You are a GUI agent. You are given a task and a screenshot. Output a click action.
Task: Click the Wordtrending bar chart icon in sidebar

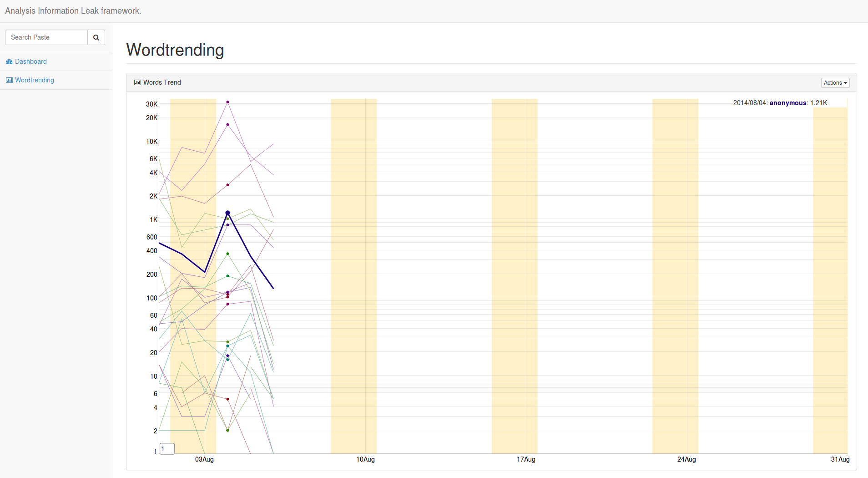(9, 80)
